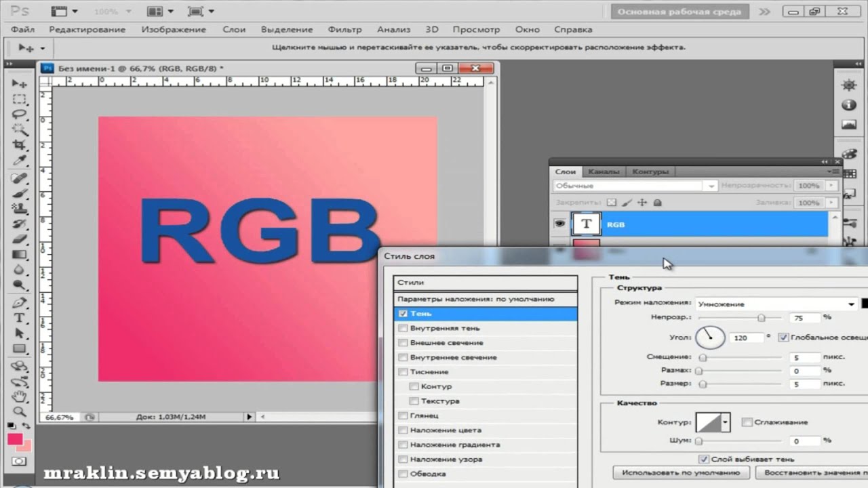Open the Фильтр menu

[344, 30]
